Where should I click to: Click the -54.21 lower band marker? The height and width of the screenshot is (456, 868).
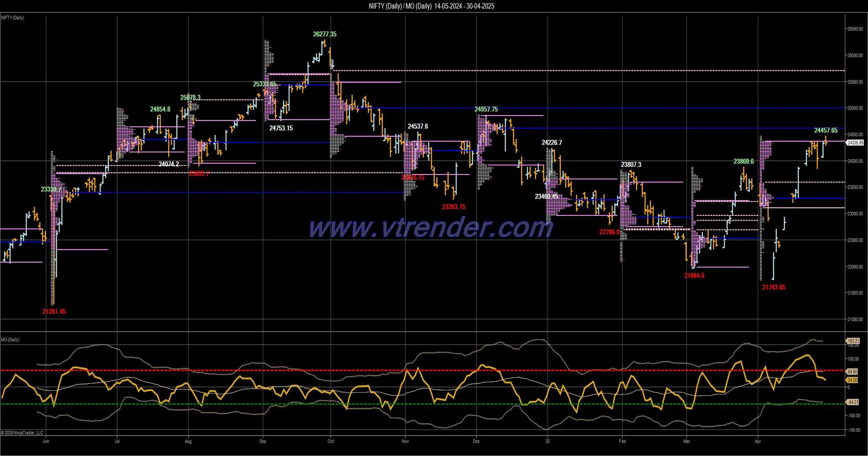click(853, 402)
